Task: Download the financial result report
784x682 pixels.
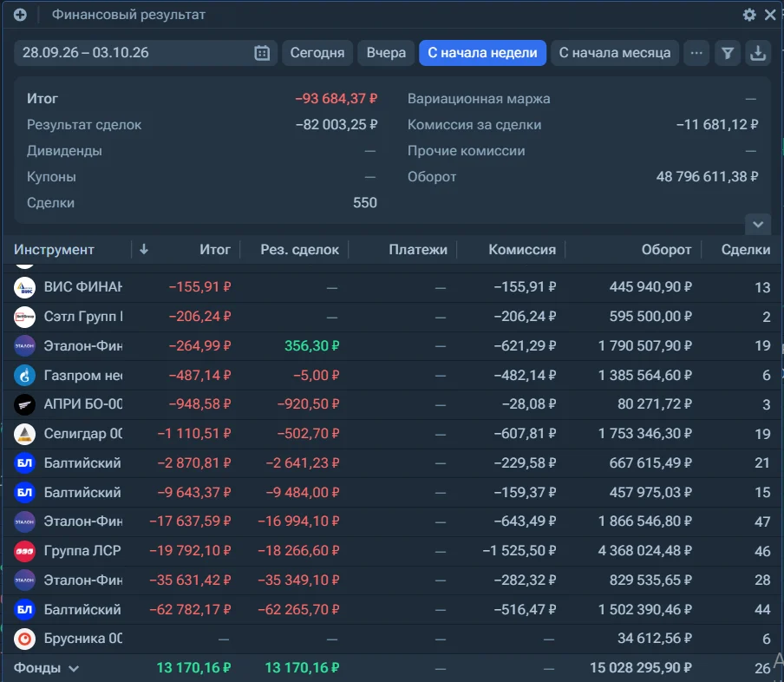Action: tap(758, 53)
